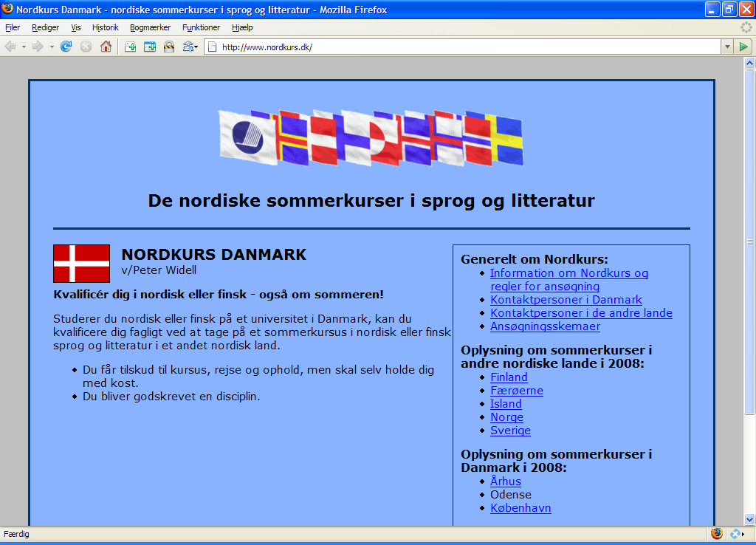
Task: Open the Ansøgningsskemaer link
Action: point(546,326)
